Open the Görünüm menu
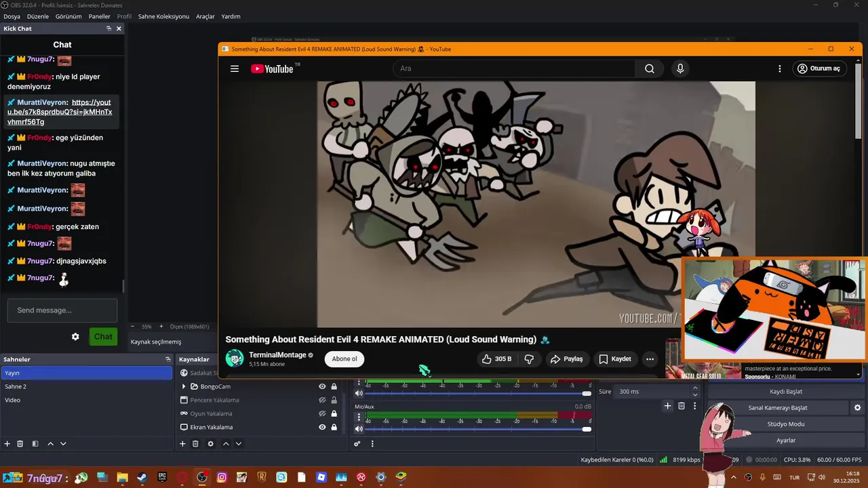Image resolution: width=868 pixels, height=488 pixels. click(x=68, y=16)
